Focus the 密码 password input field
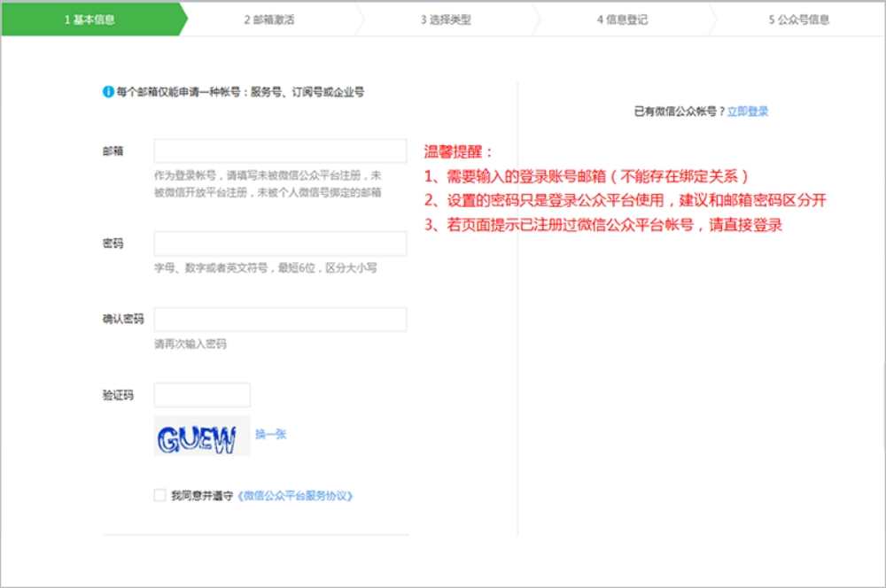The height and width of the screenshot is (588, 886). 281,243
